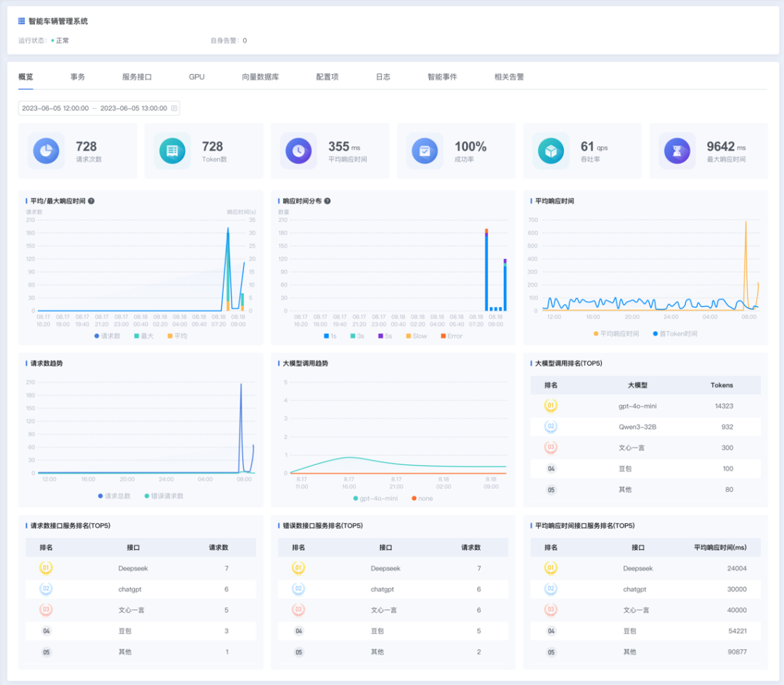Click help icon beside 平均/最大响应时间 title
The width and height of the screenshot is (784, 685).
(x=91, y=201)
